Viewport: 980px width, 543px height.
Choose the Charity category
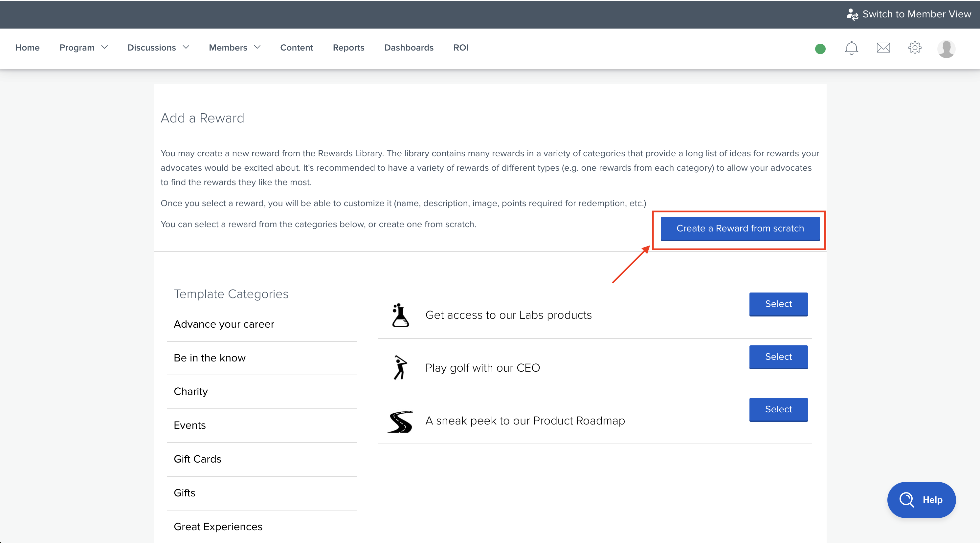[x=262, y=392]
